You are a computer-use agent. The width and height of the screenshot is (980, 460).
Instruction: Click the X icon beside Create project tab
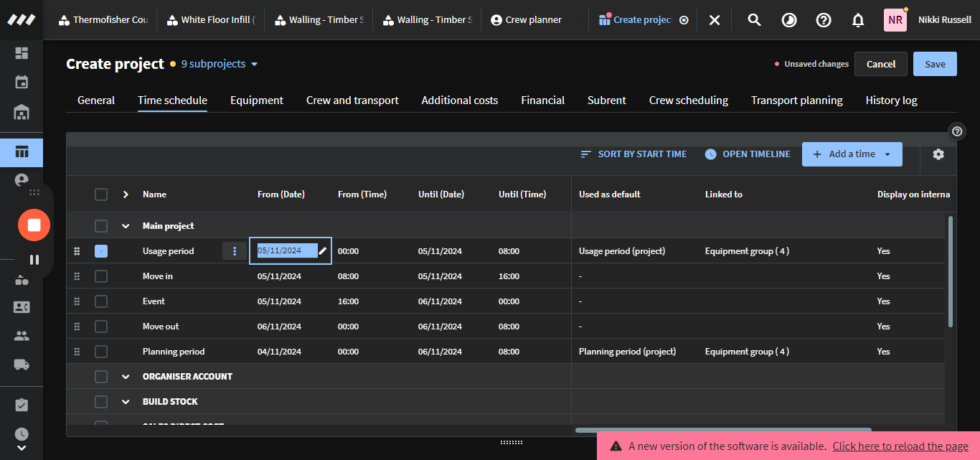[x=715, y=20]
